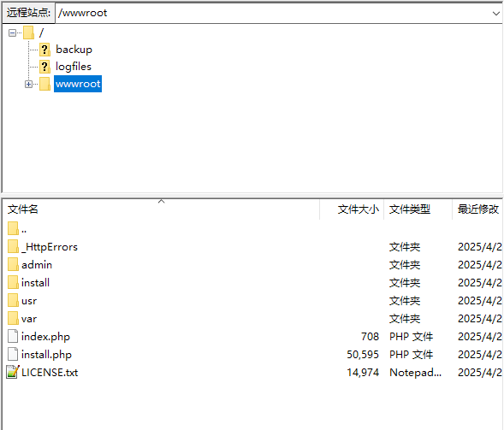Image resolution: width=504 pixels, height=430 pixels.
Task: Sort by the 文件类型 column header
Action: (x=418, y=209)
